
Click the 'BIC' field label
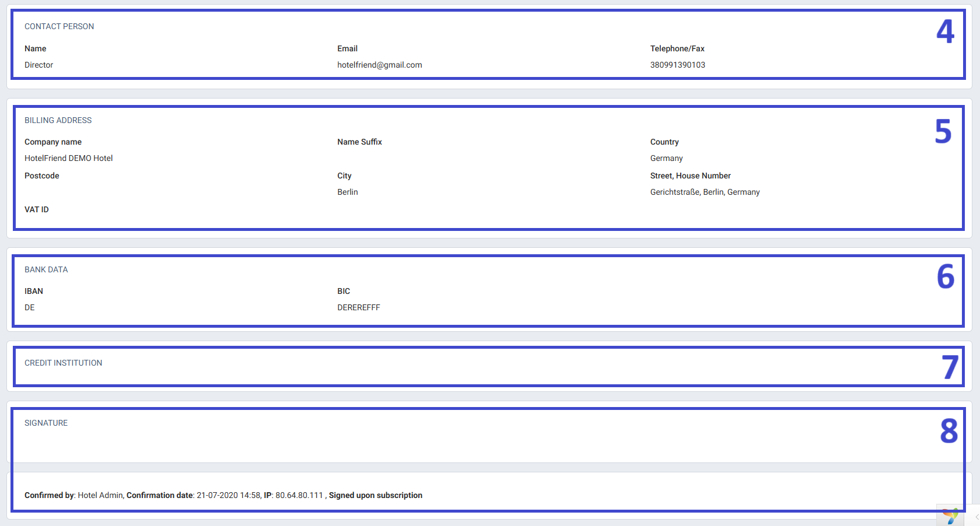click(x=344, y=291)
